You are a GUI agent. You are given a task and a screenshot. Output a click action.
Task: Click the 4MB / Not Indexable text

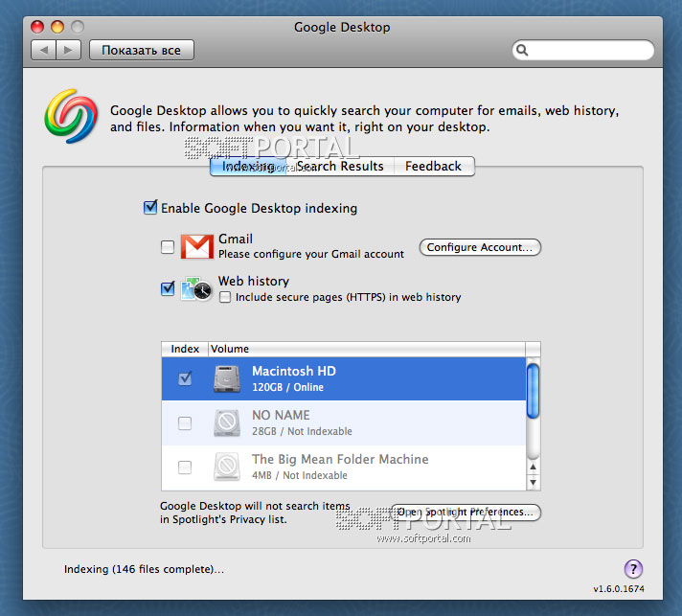(x=300, y=475)
